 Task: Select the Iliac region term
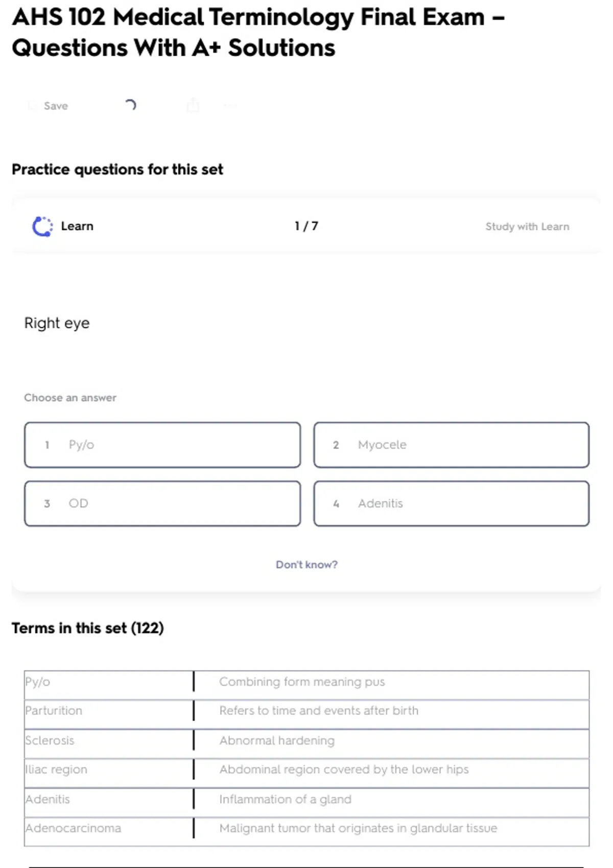click(x=57, y=769)
